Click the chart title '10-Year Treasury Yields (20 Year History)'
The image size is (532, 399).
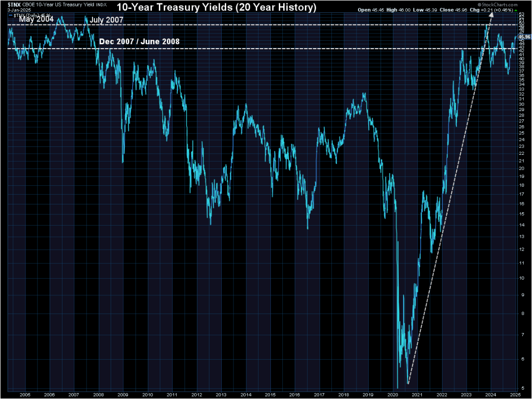[216, 7]
